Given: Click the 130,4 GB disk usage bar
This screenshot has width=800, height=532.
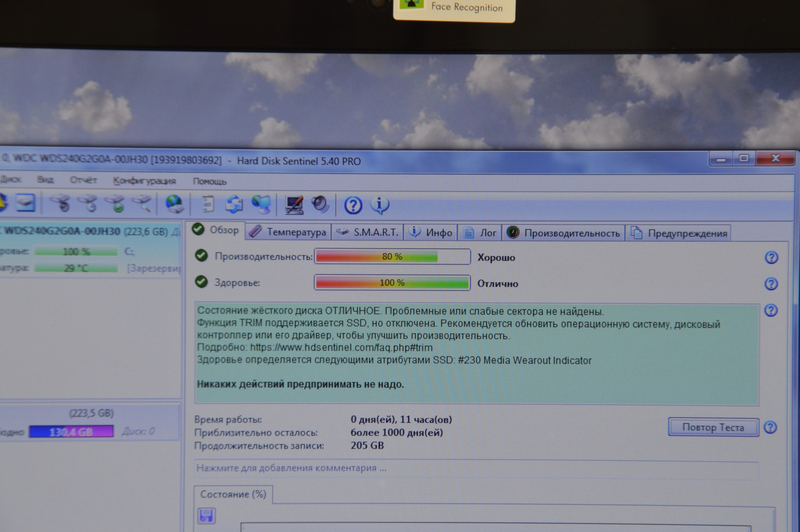Looking at the screenshot, I should pos(71,432).
